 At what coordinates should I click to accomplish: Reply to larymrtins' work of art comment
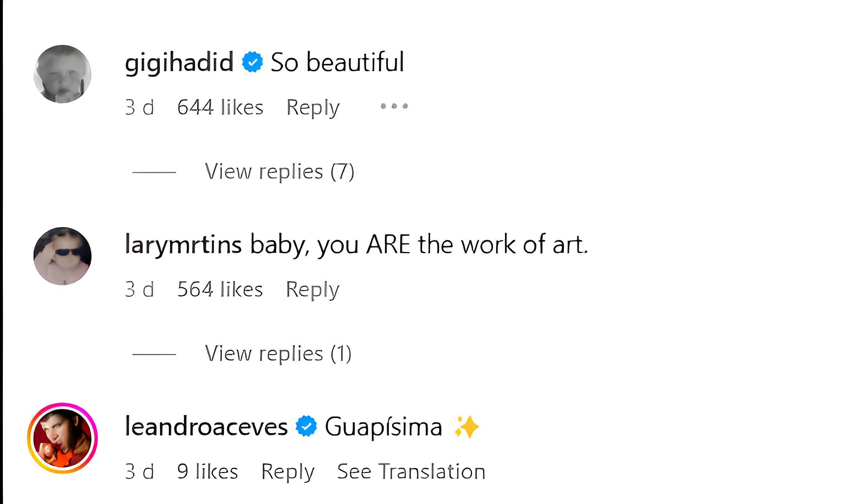[x=312, y=290]
